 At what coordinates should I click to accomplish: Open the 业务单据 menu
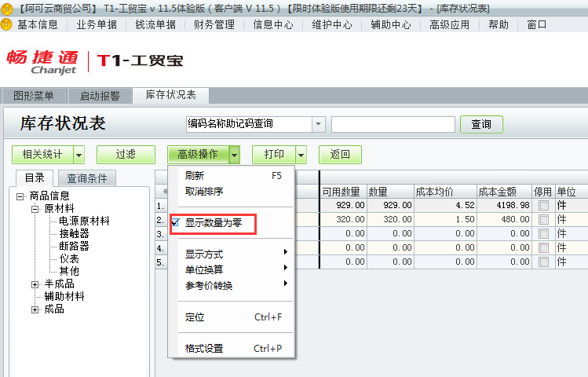click(x=97, y=25)
